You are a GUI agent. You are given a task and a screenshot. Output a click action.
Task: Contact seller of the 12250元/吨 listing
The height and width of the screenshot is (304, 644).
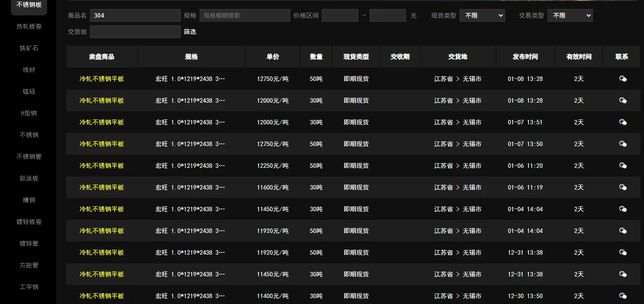click(x=623, y=166)
